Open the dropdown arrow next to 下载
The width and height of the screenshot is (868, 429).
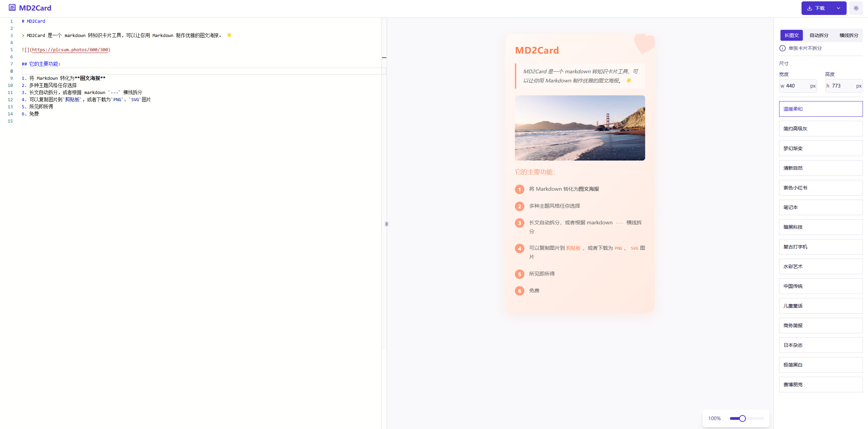pos(838,8)
